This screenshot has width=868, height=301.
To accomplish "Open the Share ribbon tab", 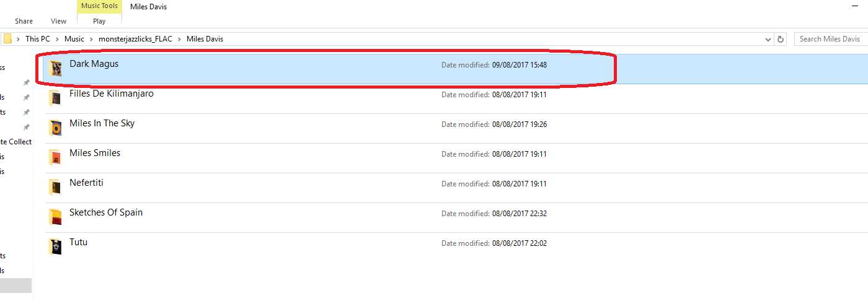I will point(24,21).
